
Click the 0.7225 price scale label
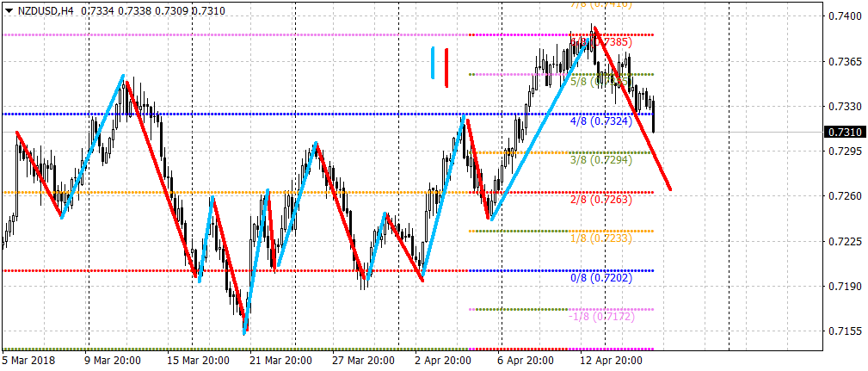click(x=845, y=241)
